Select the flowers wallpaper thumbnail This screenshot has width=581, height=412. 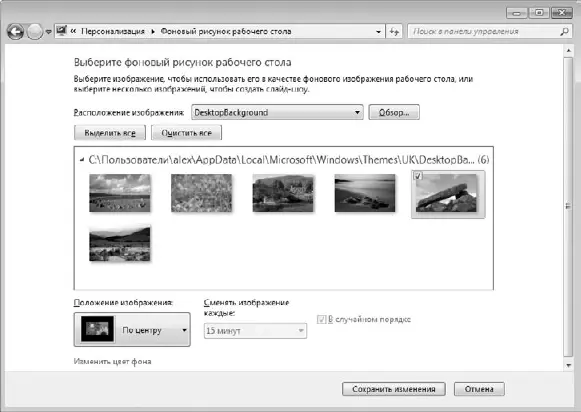click(x=202, y=193)
